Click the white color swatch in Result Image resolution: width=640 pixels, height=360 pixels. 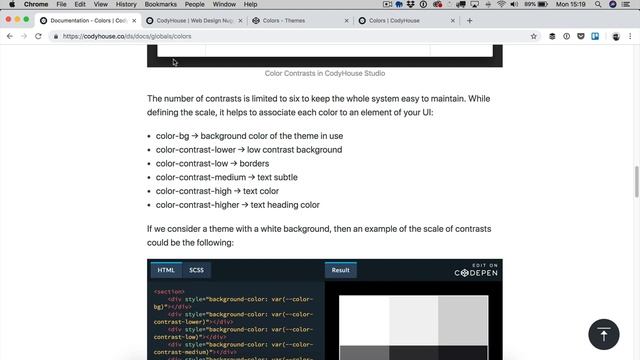pyautogui.click(x=364, y=320)
